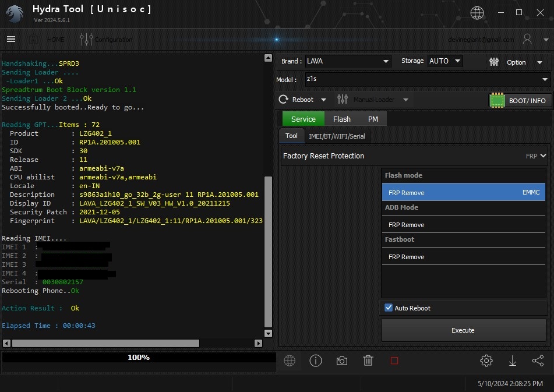The width and height of the screenshot is (554, 392).
Task: Click the Action Result Ok line
Action: (x=40, y=308)
